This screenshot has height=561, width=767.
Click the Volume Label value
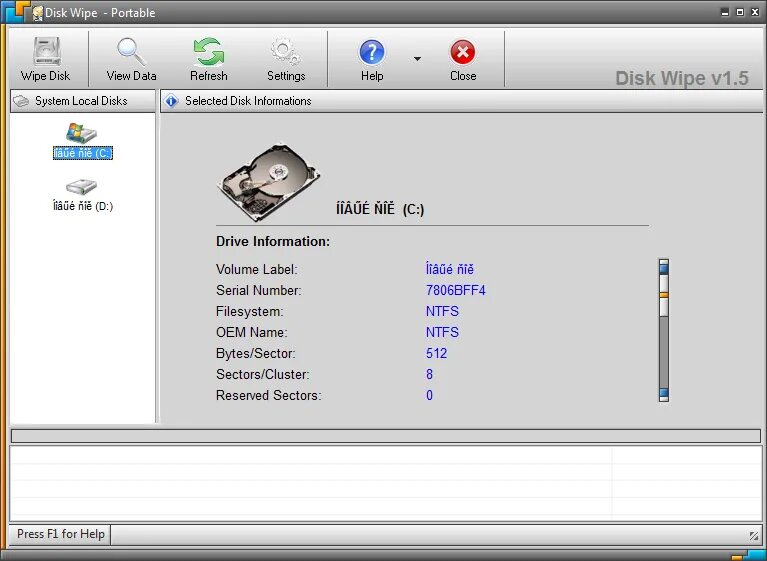click(450, 269)
